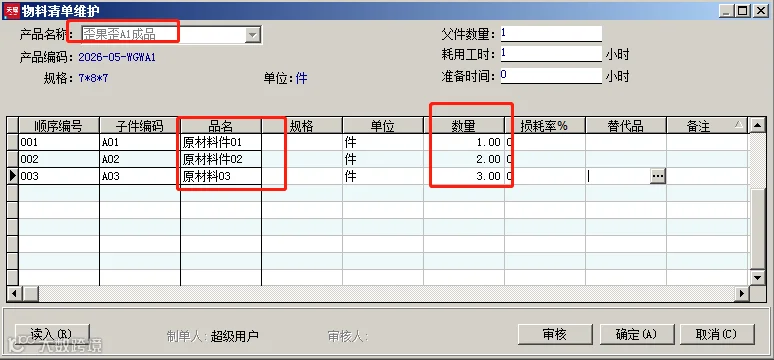Click the 审核 button
This screenshot has height=360, width=774.
[555, 334]
